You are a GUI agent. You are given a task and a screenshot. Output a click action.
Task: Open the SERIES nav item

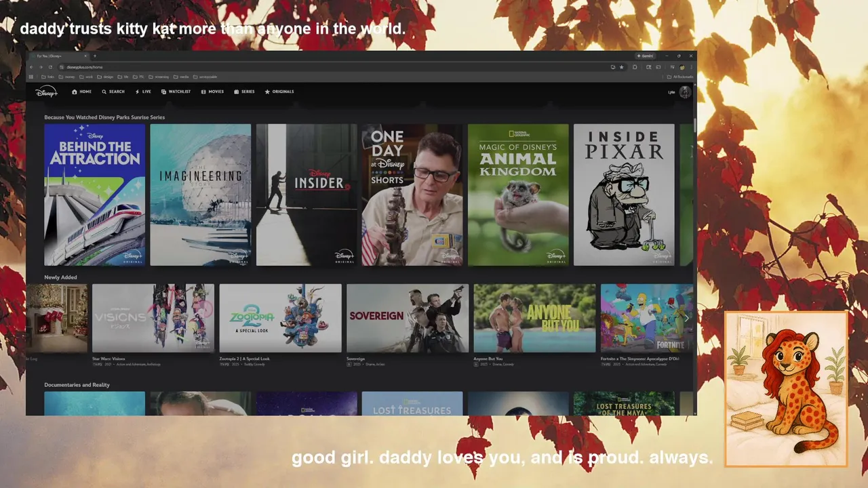point(244,91)
